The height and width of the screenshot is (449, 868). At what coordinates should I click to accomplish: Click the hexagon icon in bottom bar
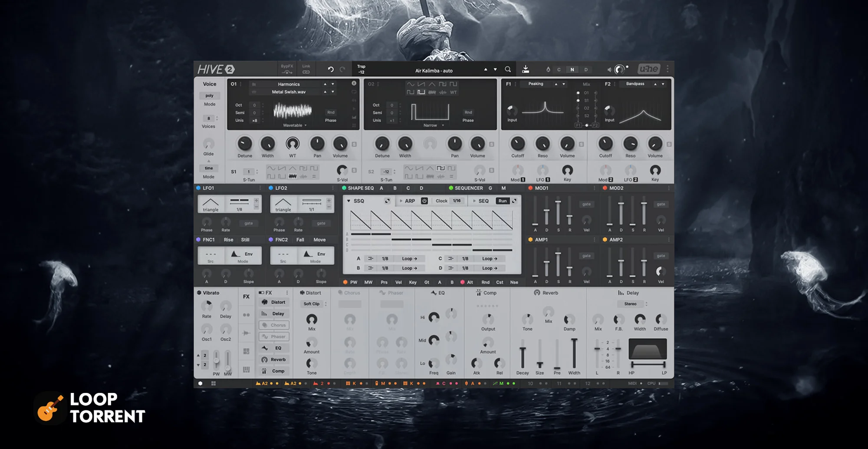point(200,383)
